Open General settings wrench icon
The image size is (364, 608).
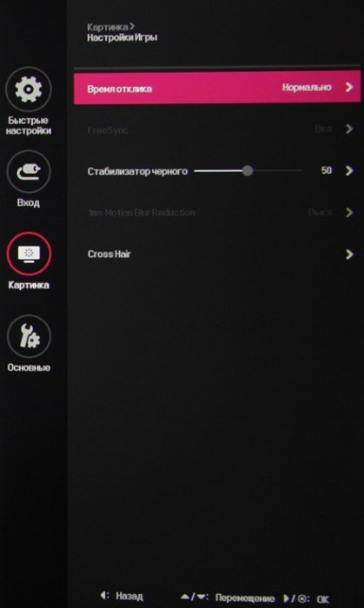tap(29, 336)
